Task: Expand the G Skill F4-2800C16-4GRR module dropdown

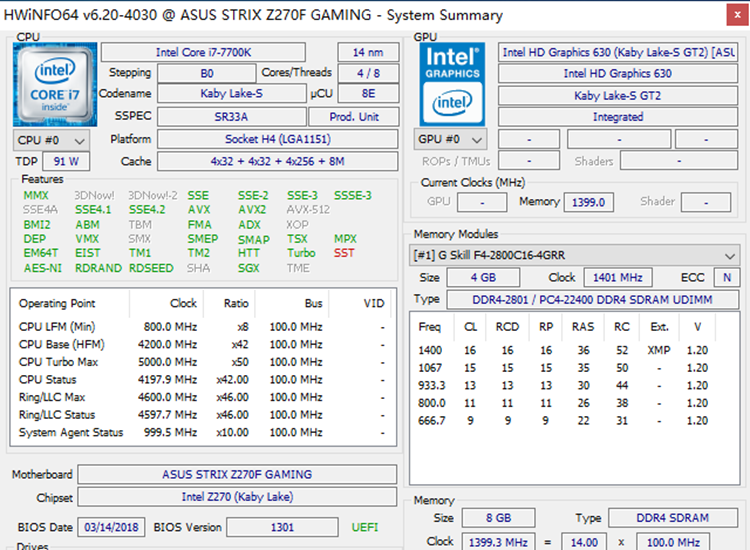Action: pyautogui.click(x=574, y=255)
